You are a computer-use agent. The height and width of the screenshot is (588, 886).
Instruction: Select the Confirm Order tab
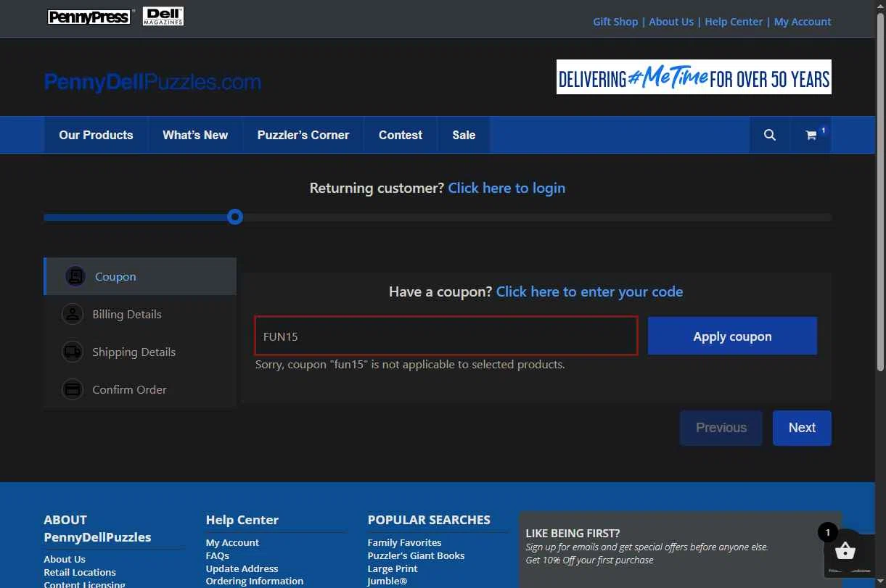click(x=141, y=389)
